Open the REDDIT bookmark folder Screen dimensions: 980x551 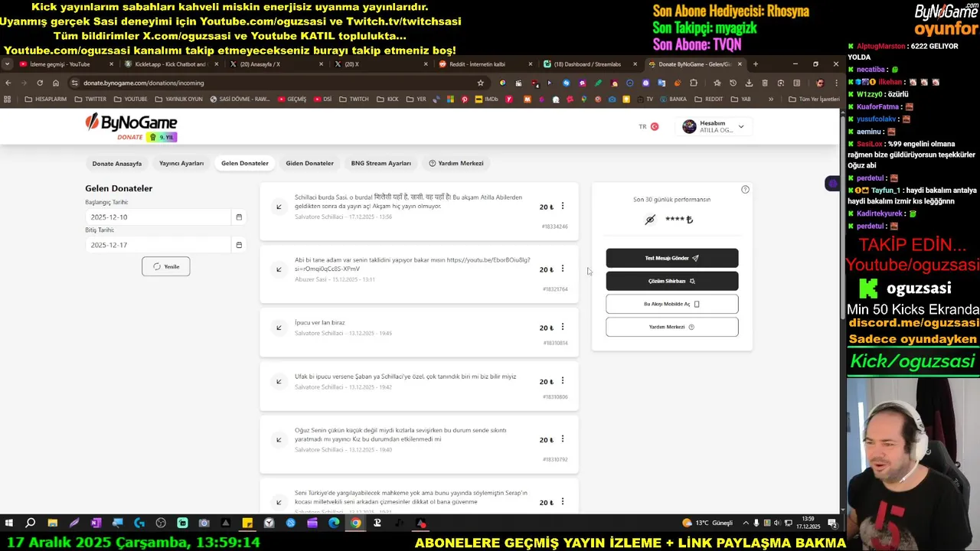[x=709, y=99]
